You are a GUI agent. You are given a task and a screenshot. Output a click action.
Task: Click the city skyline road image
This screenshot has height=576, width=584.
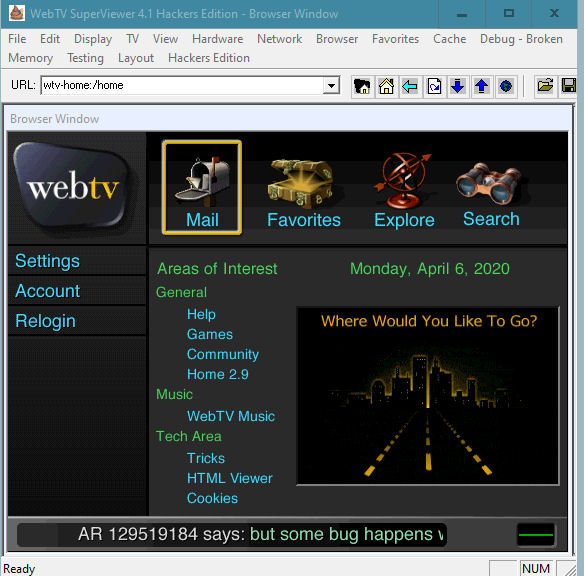click(428, 396)
